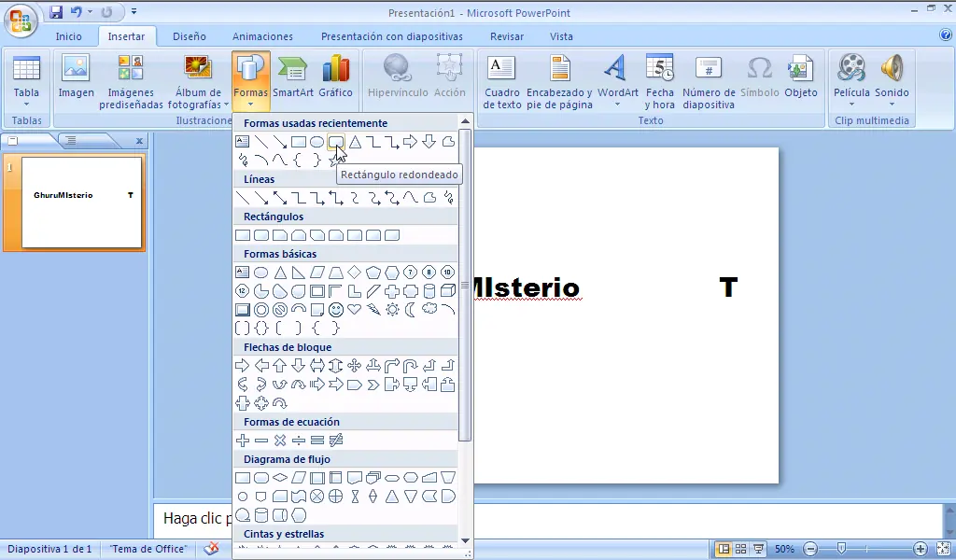Open the Sonido dropdown
The height and width of the screenshot is (560, 956).
tap(892, 105)
